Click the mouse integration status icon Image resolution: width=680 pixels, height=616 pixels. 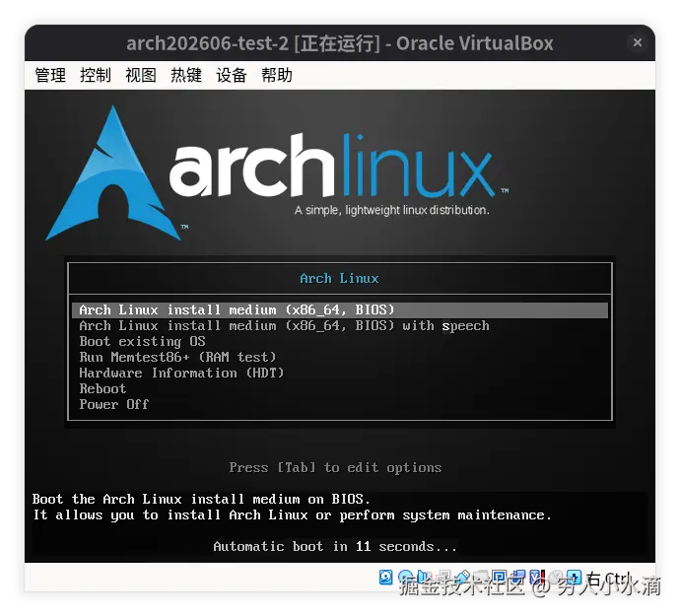(557, 577)
